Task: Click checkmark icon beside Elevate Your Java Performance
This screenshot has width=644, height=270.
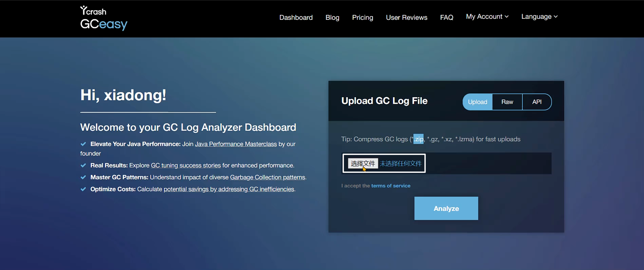Action: 83,144
